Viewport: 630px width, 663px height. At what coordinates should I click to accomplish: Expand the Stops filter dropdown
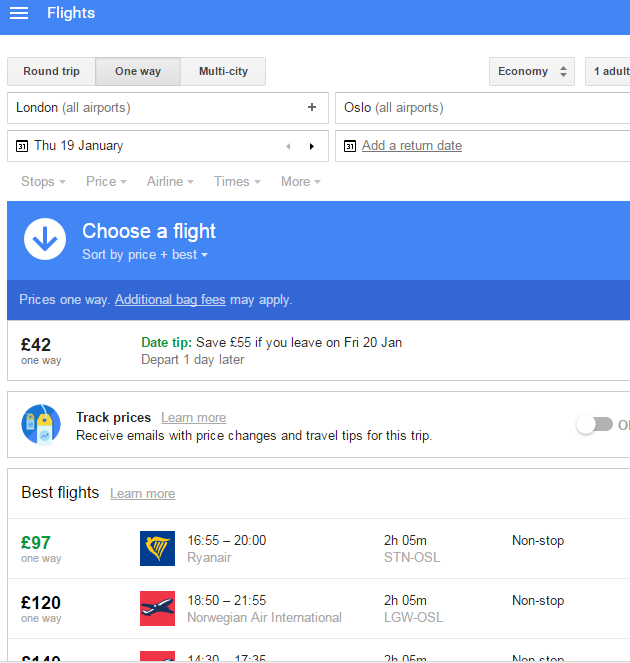[x=43, y=181]
